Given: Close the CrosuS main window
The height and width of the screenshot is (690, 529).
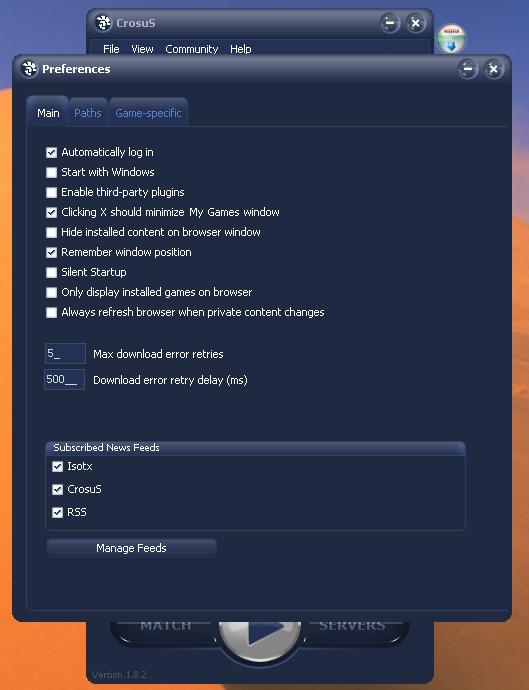Looking at the screenshot, I should [415, 23].
